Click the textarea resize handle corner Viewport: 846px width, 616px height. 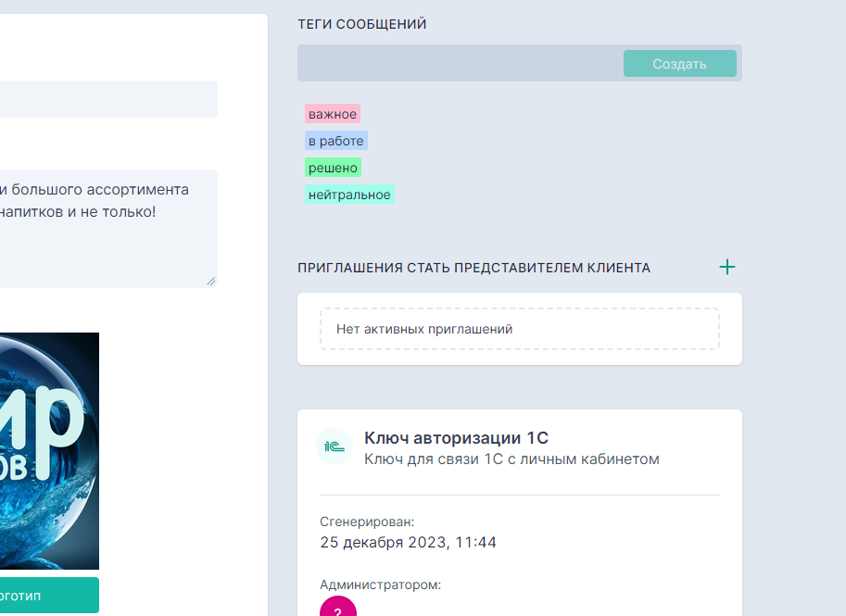click(x=212, y=281)
